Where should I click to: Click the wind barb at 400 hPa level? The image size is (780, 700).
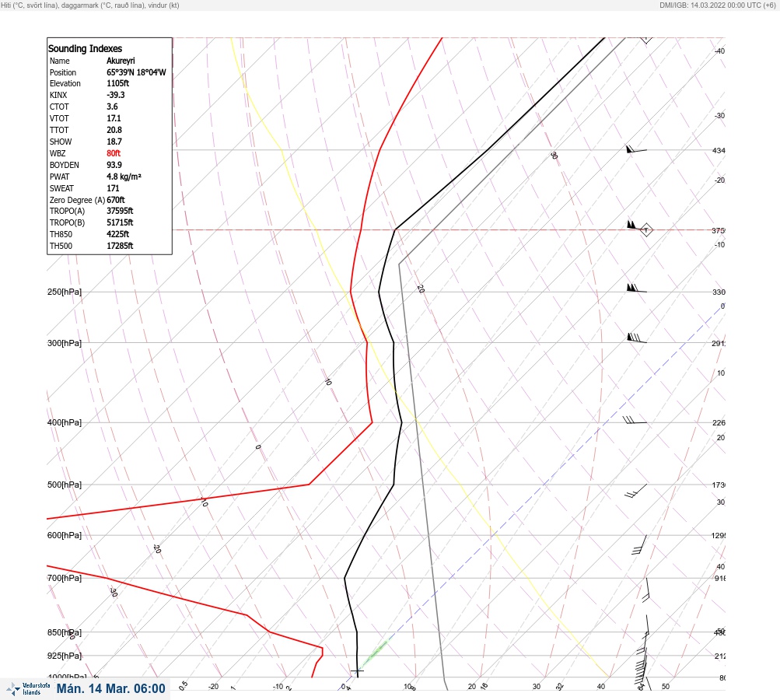pyautogui.click(x=635, y=421)
